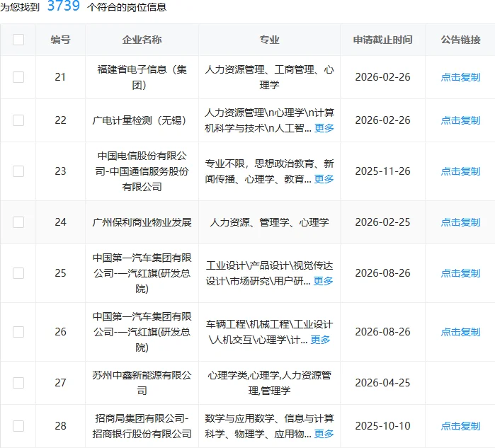
Task: Click row number 28
Action: (x=60, y=426)
